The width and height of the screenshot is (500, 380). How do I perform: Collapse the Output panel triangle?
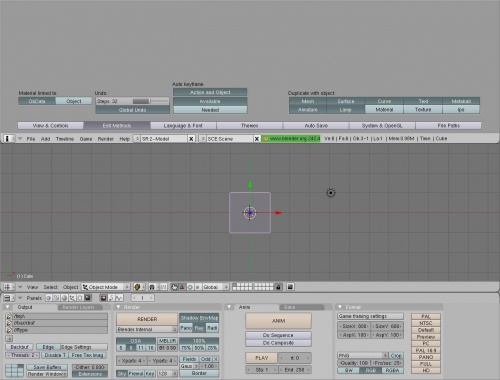[x=8, y=307]
